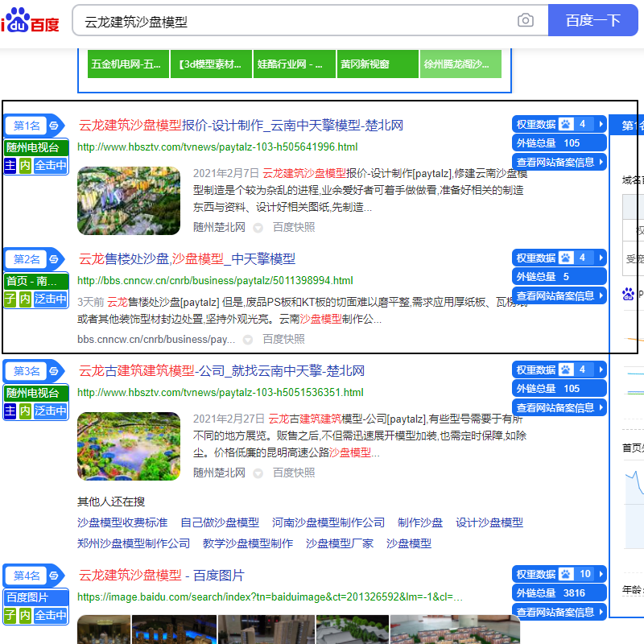This screenshot has width=644, height=644.
Task: Open 百度快照 for the second result
Action: click(x=284, y=339)
